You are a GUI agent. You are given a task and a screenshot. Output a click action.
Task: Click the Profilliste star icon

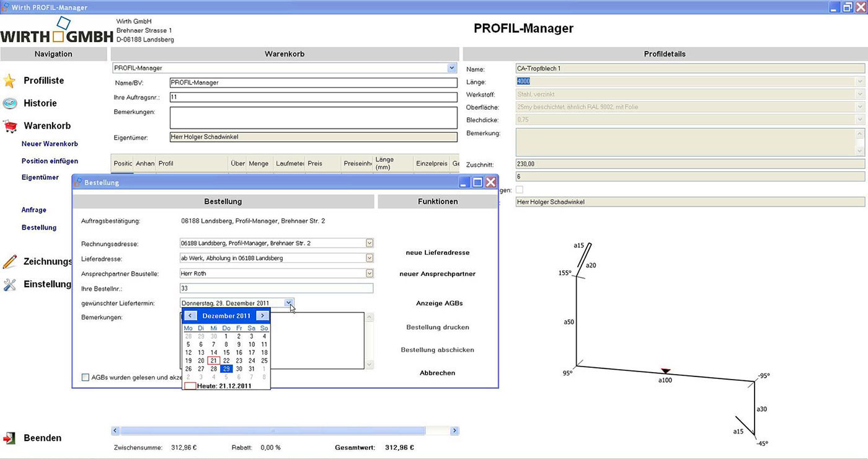click(x=9, y=81)
